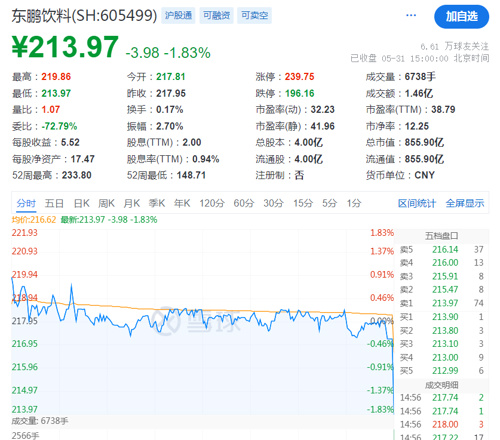Click the 最高 value 219.86
This screenshot has height=440, width=500.
tap(56, 77)
